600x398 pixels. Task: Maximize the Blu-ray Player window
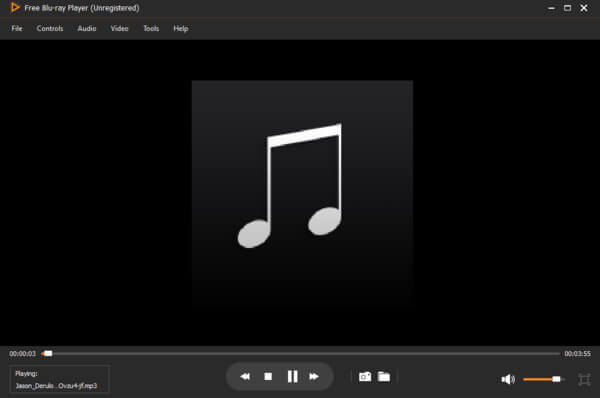coord(567,8)
